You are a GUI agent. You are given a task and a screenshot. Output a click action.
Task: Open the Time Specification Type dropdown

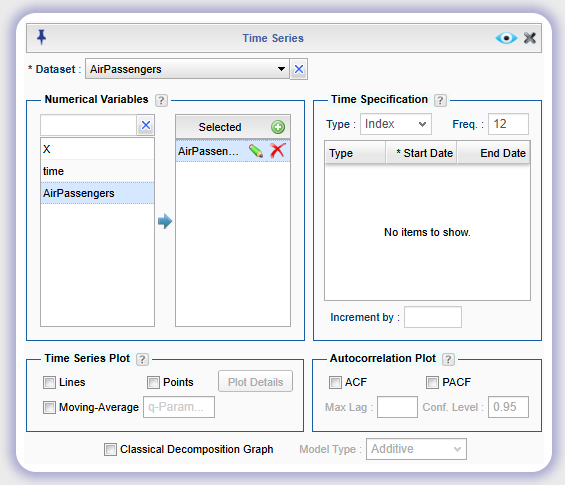tap(396, 124)
